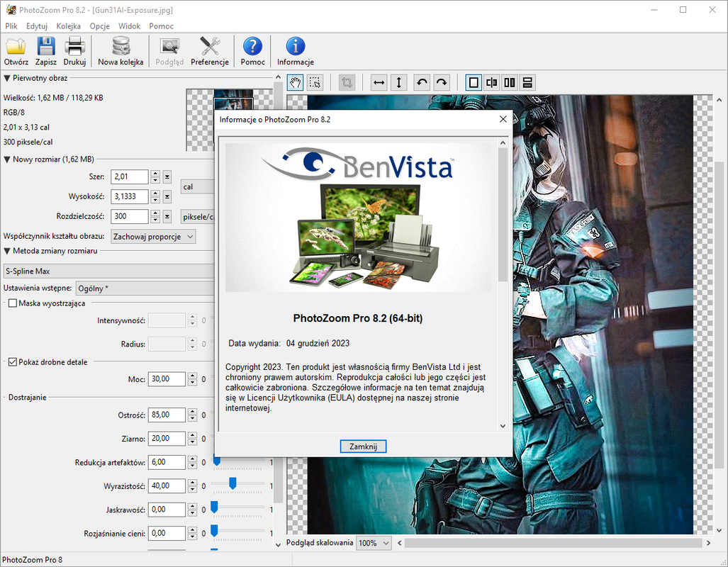Click the Moc value field
728x567 pixels.
click(167, 379)
